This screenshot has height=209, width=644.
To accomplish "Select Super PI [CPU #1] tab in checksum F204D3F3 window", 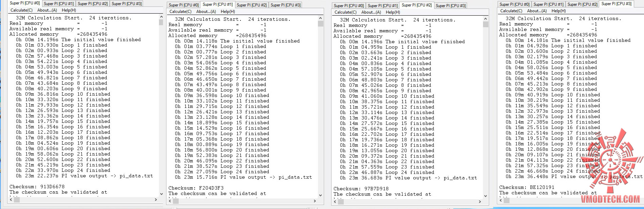I will (x=218, y=4).
